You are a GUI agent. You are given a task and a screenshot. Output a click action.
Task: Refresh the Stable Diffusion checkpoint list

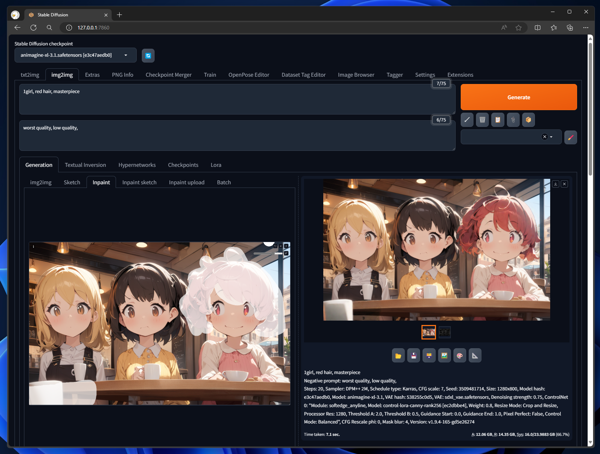point(148,56)
